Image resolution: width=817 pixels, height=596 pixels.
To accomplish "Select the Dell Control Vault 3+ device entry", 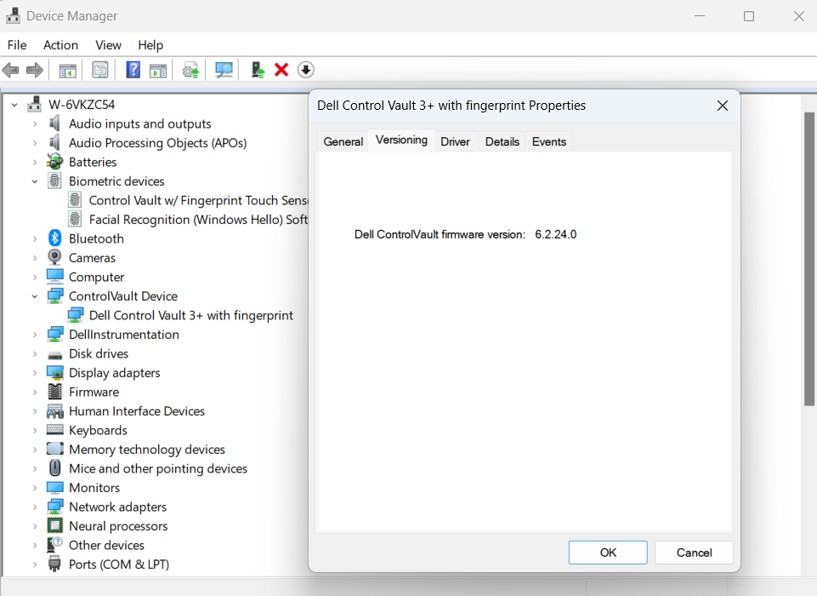I will (190, 315).
